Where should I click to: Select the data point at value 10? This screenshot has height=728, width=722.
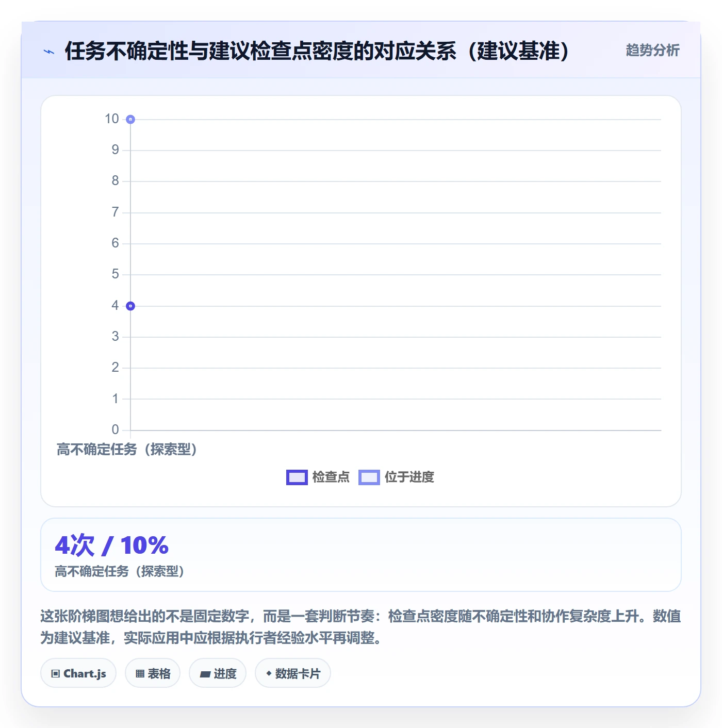click(x=130, y=120)
